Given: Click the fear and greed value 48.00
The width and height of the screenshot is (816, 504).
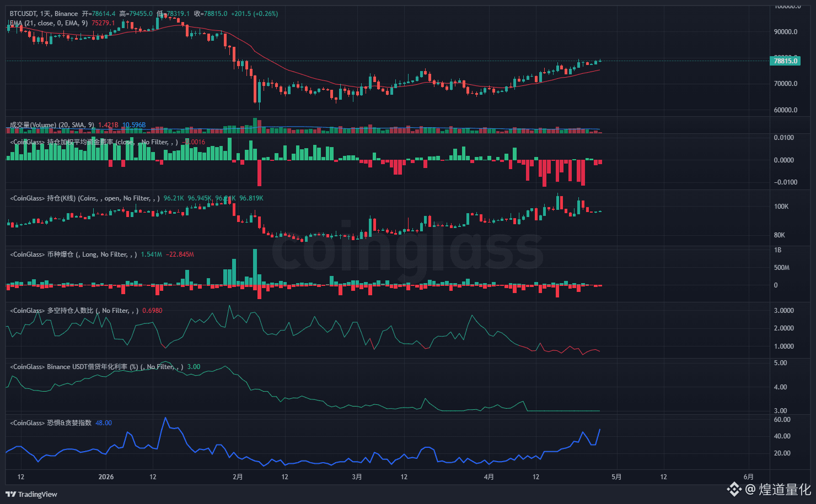Looking at the screenshot, I should click(x=104, y=423).
